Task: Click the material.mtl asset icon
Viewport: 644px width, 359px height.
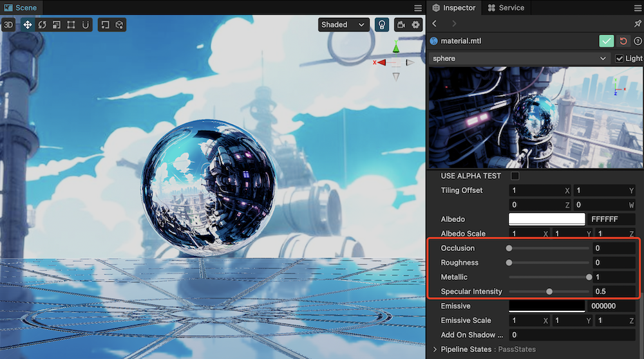Action: point(433,41)
